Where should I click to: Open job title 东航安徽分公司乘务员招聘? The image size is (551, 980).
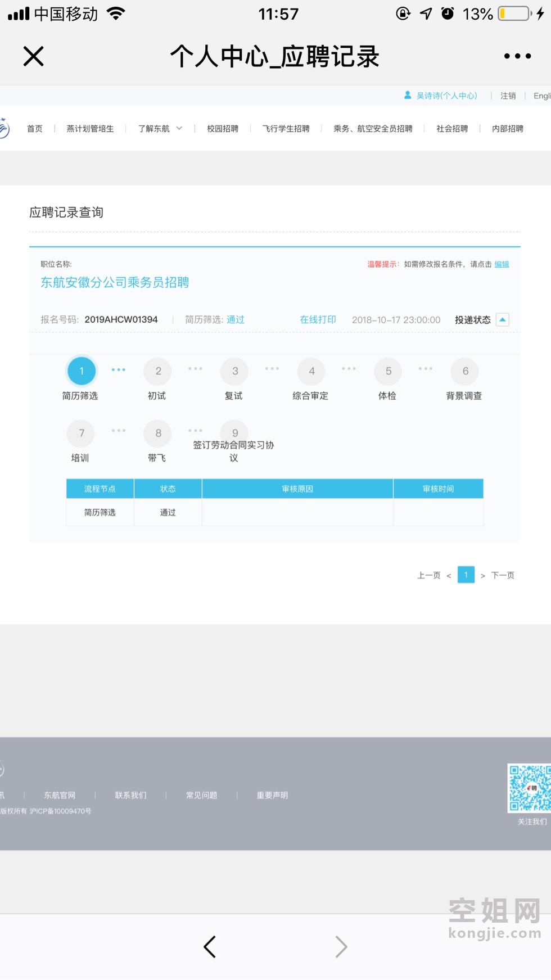point(115,282)
